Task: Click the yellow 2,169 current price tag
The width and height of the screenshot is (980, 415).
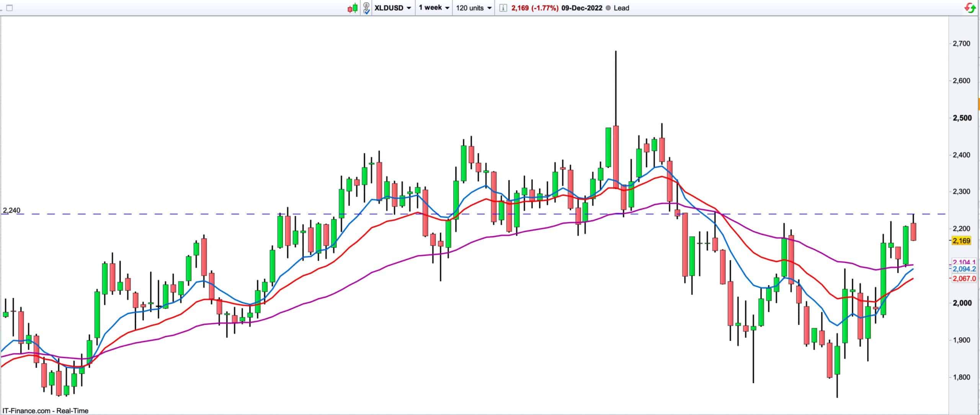Action: 961,241
